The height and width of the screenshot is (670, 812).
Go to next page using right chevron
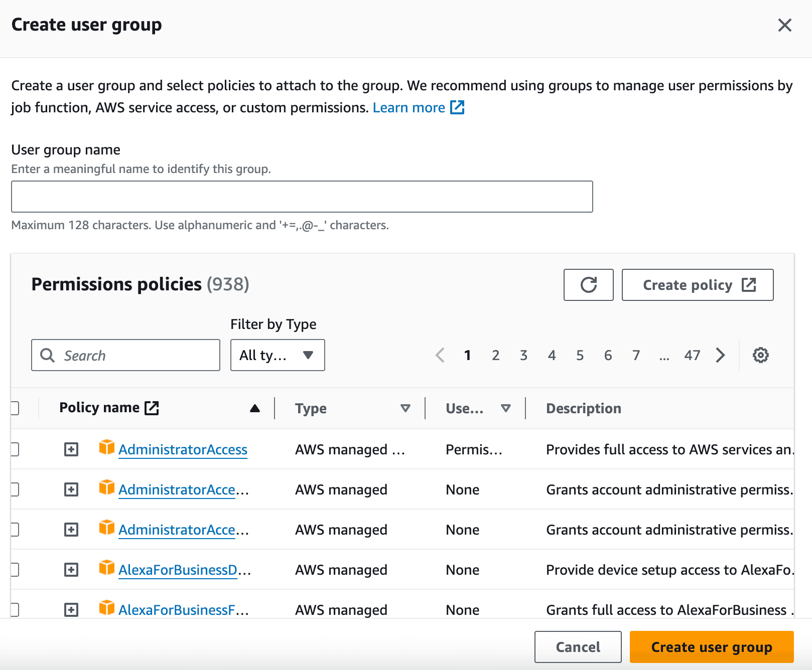[721, 355]
